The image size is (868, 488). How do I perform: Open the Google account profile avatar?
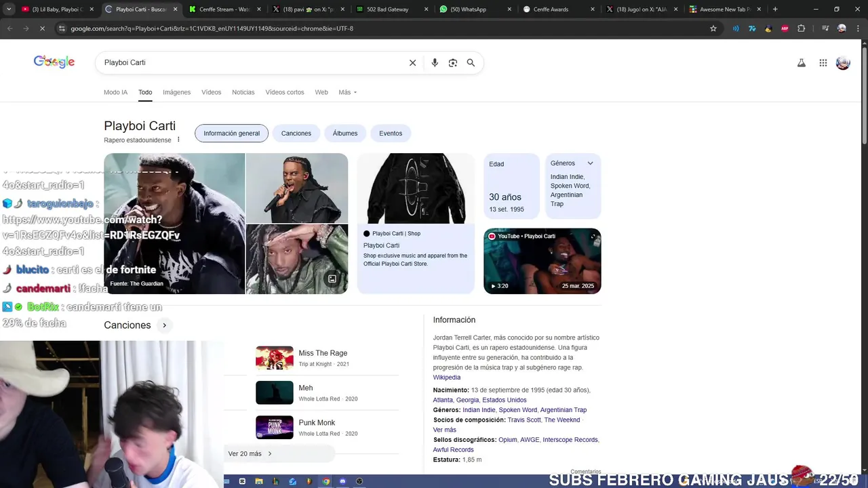click(x=843, y=62)
